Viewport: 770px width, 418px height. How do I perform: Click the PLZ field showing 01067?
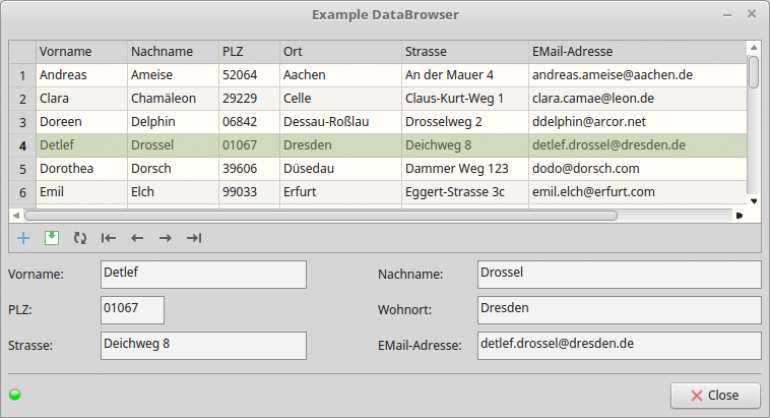(x=132, y=310)
